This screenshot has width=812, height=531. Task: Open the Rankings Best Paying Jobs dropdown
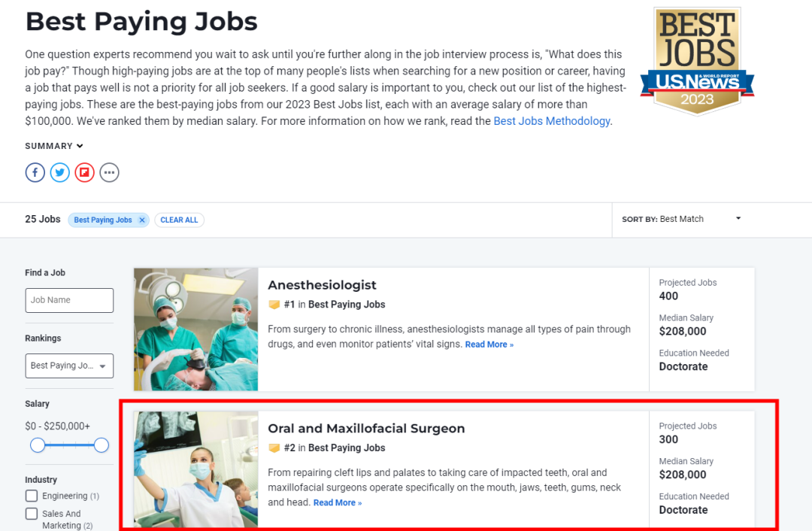click(69, 366)
